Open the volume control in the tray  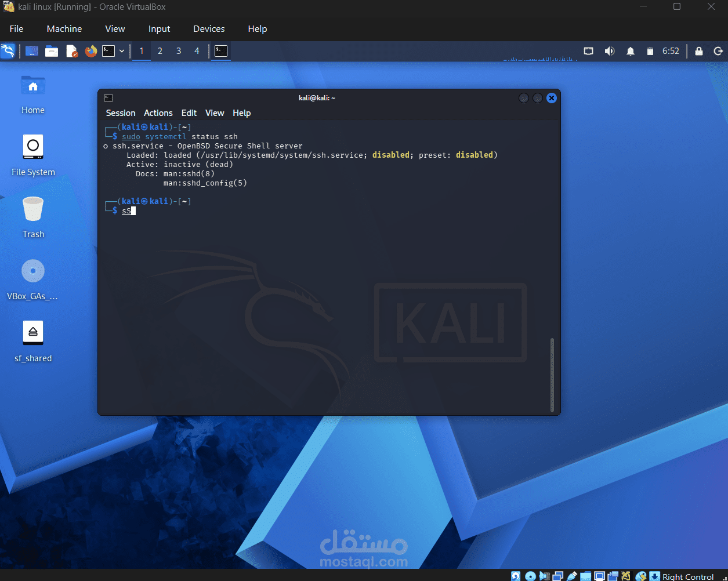609,51
